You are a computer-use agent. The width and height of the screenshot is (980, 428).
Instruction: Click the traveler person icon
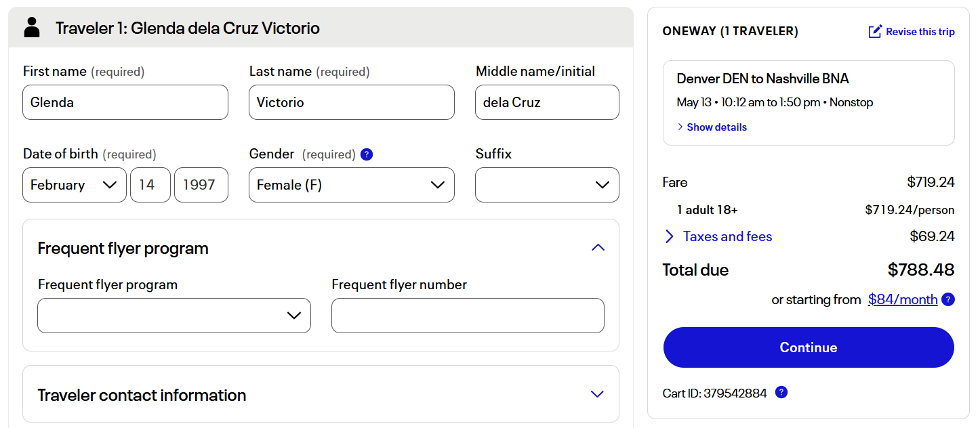click(32, 27)
